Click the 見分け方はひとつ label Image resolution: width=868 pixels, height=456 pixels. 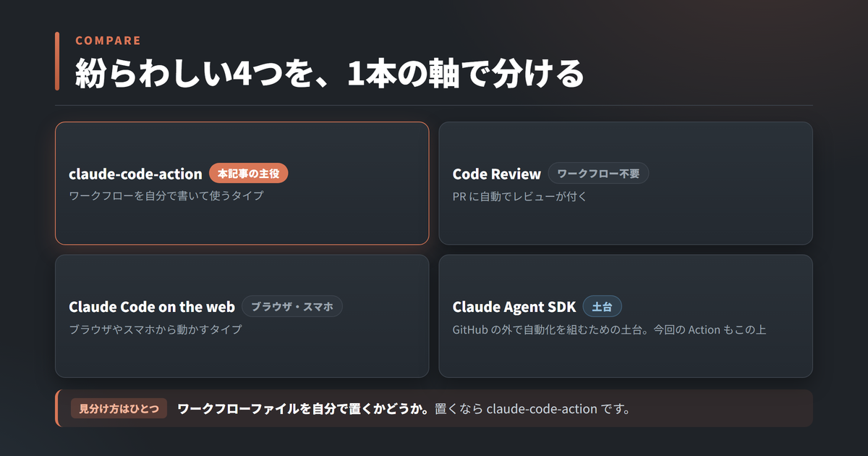[x=119, y=408]
